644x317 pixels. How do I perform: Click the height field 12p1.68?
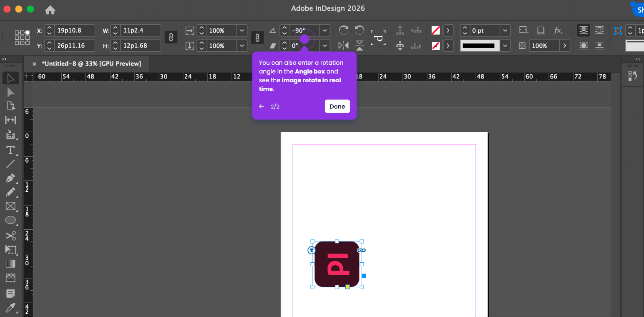pyautogui.click(x=141, y=46)
